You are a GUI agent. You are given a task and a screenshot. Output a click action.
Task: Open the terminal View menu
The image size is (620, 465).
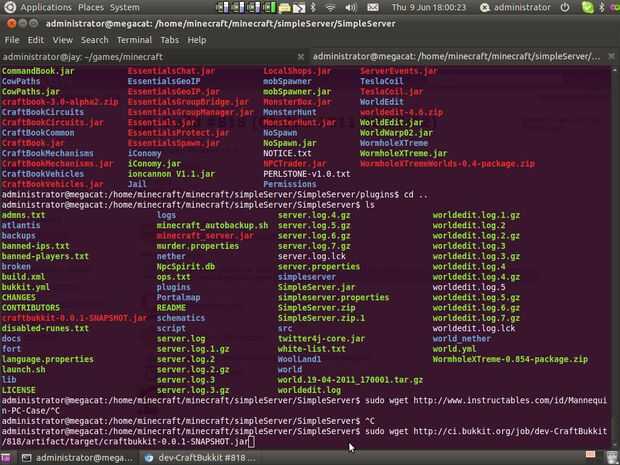(62, 40)
